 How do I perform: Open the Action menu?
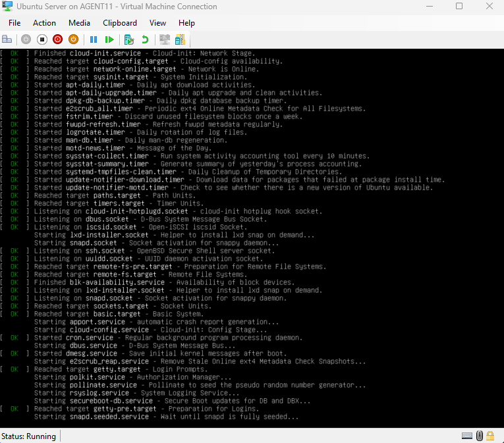coord(44,23)
